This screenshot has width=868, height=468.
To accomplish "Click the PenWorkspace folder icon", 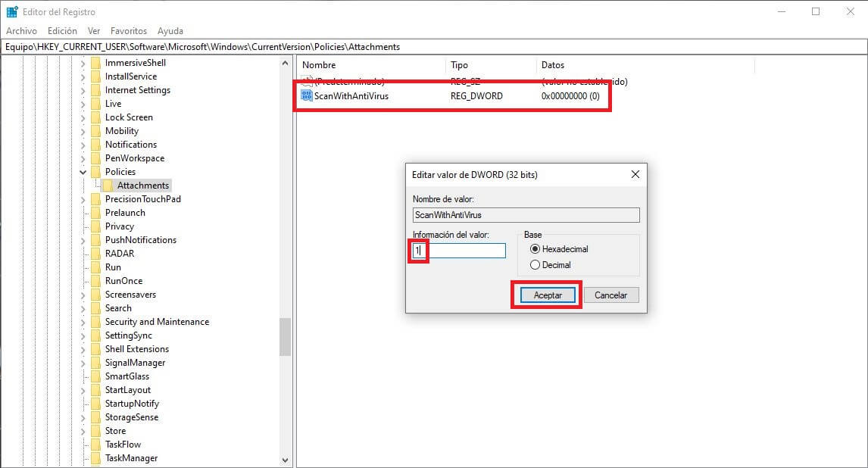I will tap(95, 158).
